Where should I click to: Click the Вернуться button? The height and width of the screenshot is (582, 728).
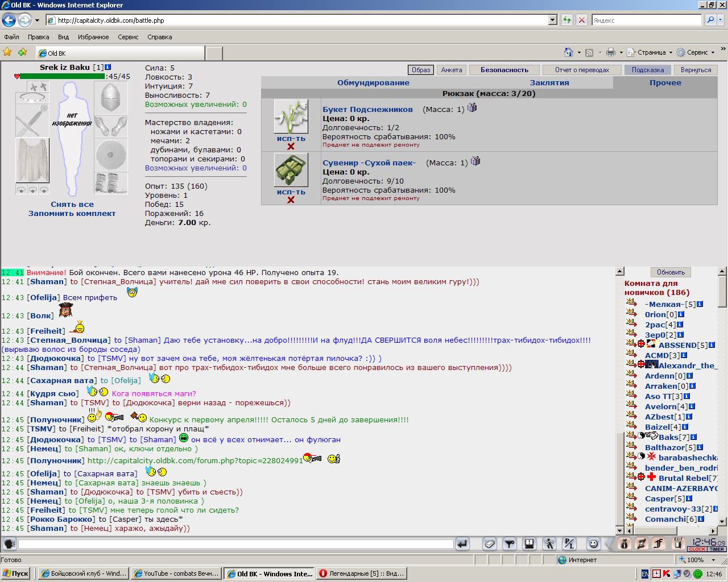tap(696, 70)
